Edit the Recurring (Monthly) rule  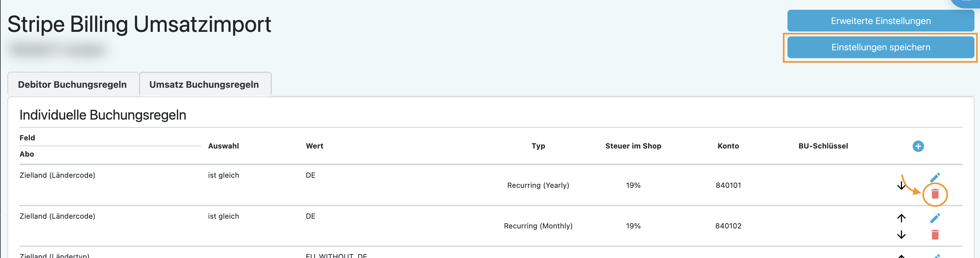tap(935, 218)
